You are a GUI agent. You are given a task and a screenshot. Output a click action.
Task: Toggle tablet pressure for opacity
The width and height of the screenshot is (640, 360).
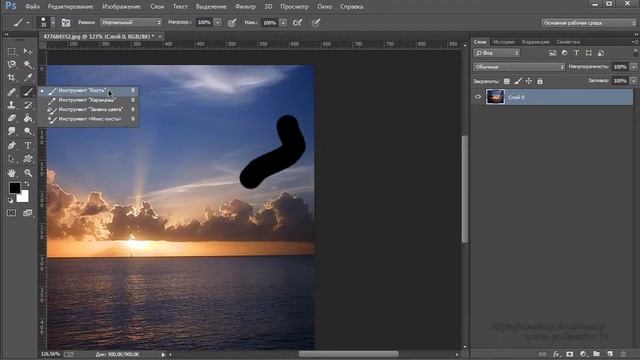[x=232, y=23]
